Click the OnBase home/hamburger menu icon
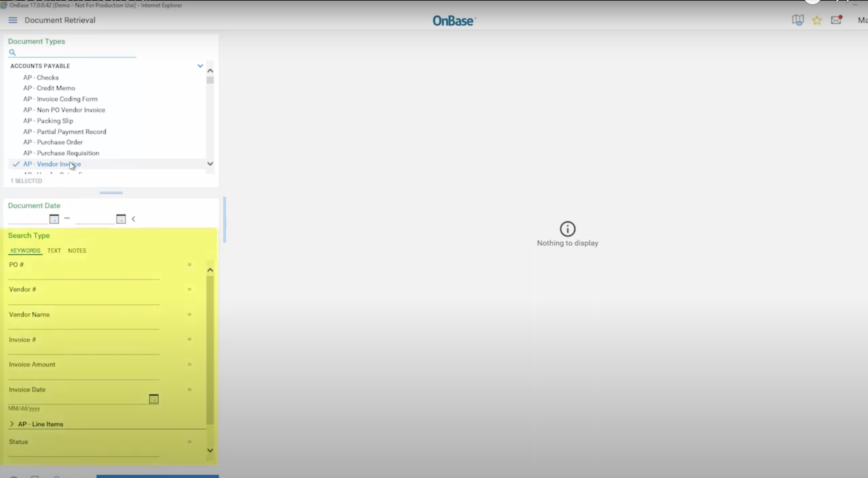Image resolution: width=868 pixels, height=478 pixels. pos(13,20)
